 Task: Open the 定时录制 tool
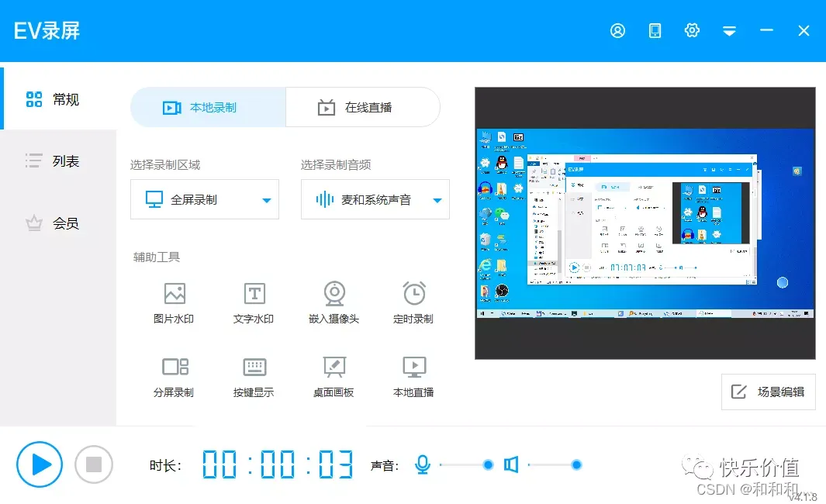point(413,303)
